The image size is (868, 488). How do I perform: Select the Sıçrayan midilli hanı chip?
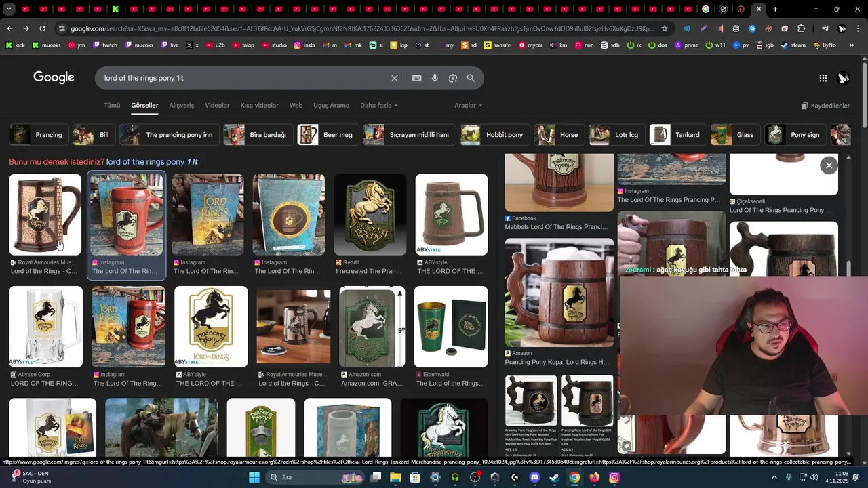click(x=409, y=135)
